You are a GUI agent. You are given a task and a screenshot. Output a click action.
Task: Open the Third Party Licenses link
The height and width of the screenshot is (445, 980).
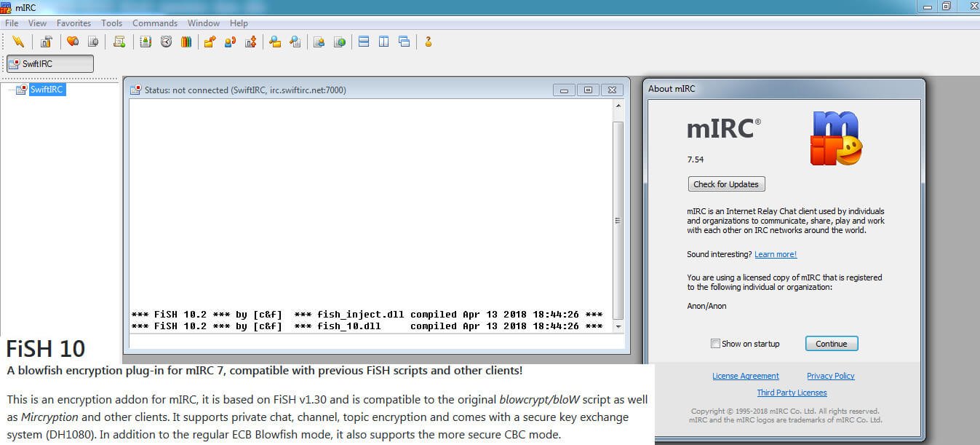coord(792,393)
